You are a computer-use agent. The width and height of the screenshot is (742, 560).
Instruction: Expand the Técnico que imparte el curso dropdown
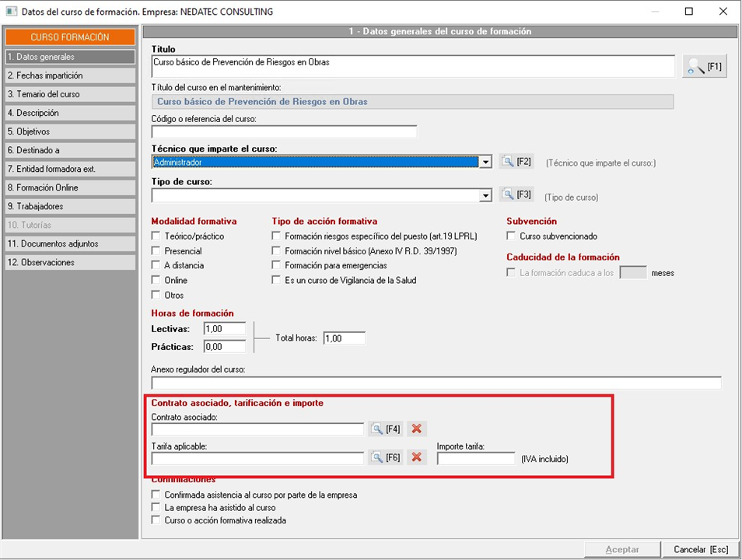pyautogui.click(x=486, y=162)
